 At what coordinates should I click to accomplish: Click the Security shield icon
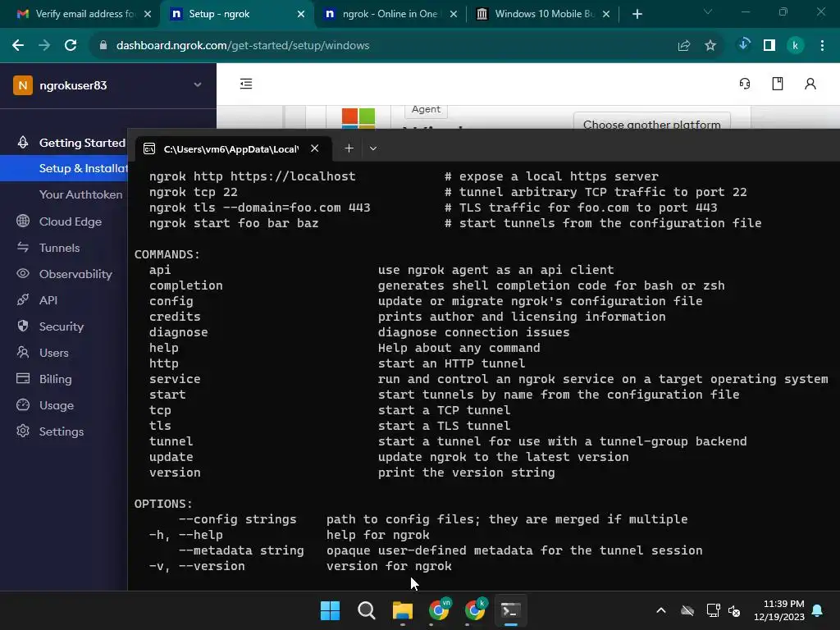[23, 326]
